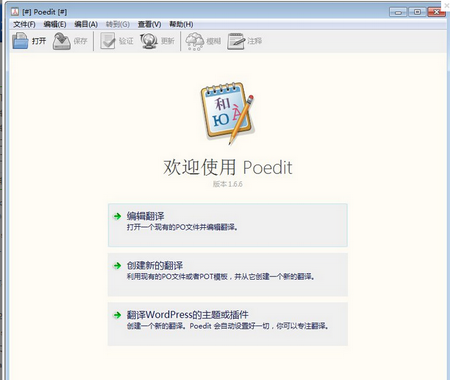The width and height of the screenshot is (450, 380).
Task: Open the 帮助(H) help menu
Action: tap(181, 24)
